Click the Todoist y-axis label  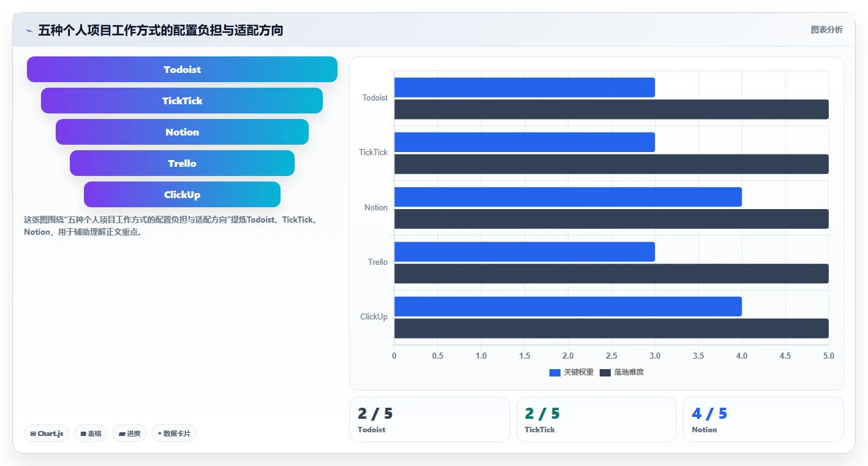pyautogui.click(x=375, y=98)
